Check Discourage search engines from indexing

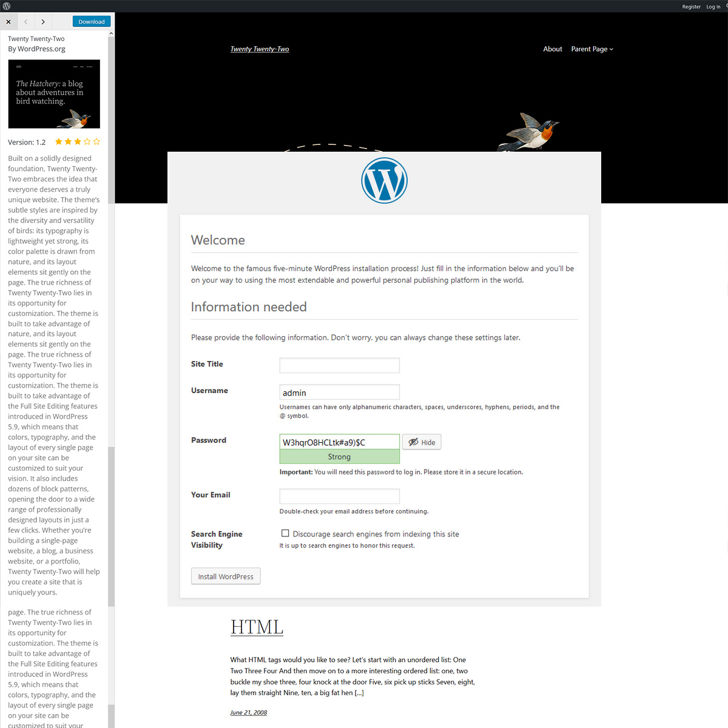[x=285, y=533]
